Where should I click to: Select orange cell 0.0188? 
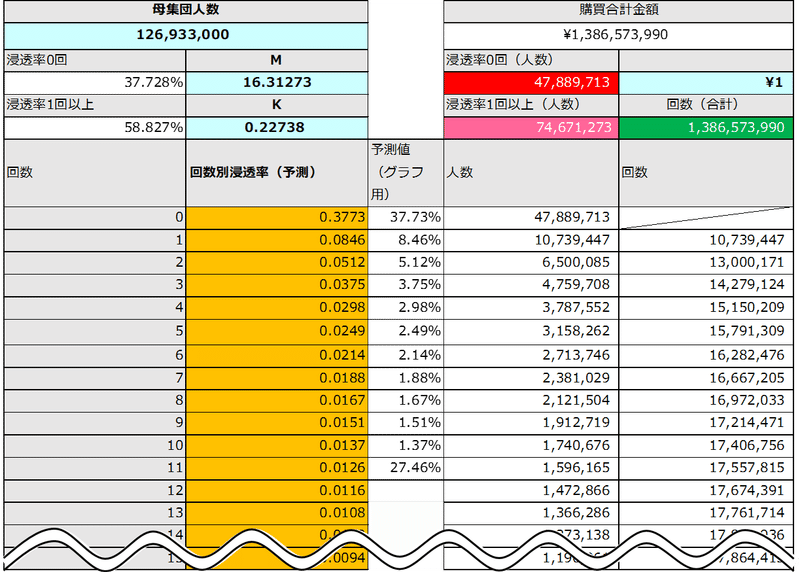[277, 379]
